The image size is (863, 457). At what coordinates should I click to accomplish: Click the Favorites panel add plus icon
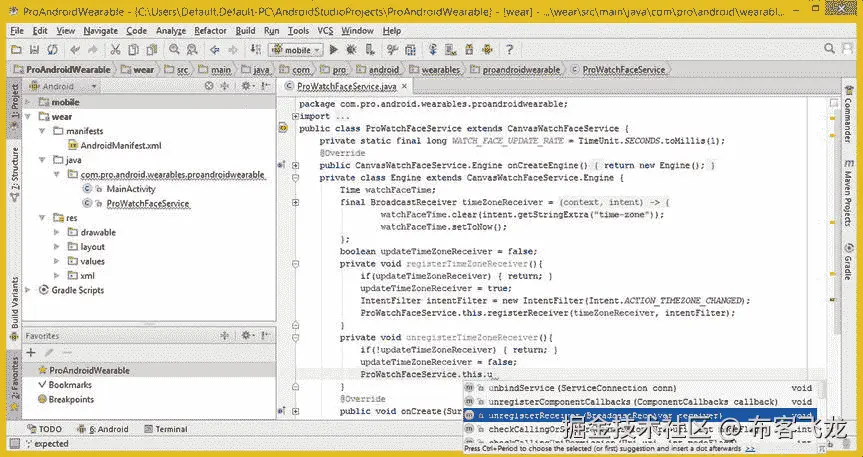(x=31, y=352)
